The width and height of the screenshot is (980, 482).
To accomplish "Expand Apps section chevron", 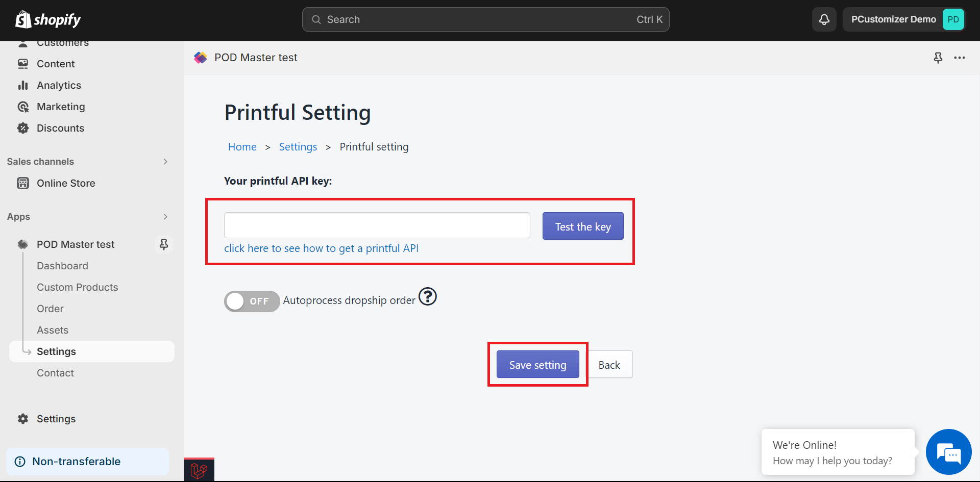I will pyautogui.click(x=165, y=217).
